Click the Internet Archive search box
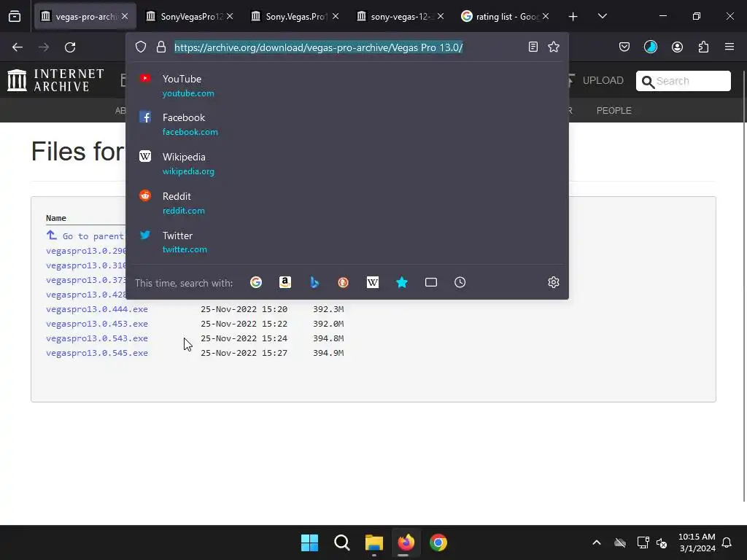This screenshot has width=747, height=560. [683, 81]
